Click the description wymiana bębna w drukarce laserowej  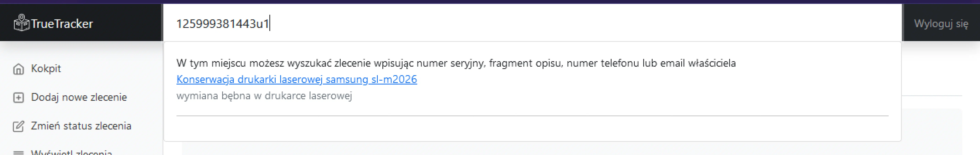[264, 96]
